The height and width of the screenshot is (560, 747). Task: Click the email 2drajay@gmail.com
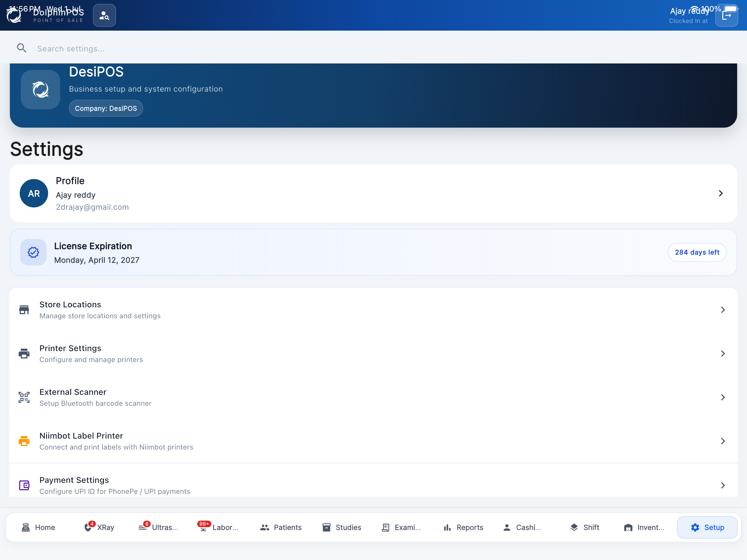click(x=92, y=207)
